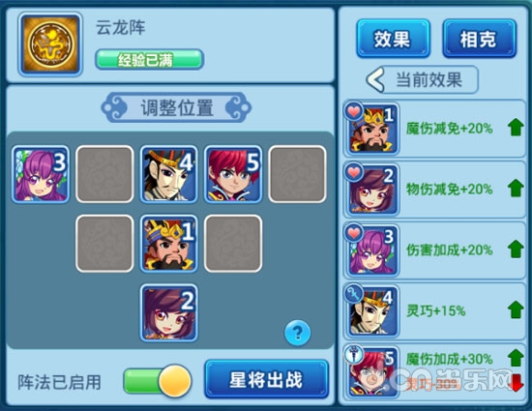
Task: Open the blue question mark help
Action: (298, 333)
